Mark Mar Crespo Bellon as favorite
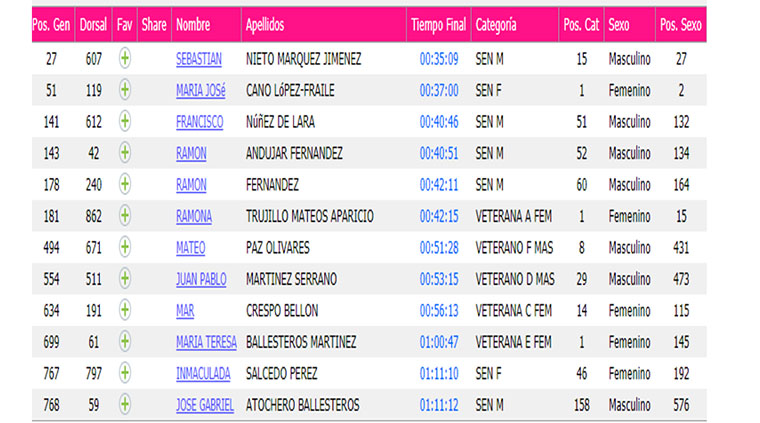Screen dimensions: 760x423 click(125, 310)
